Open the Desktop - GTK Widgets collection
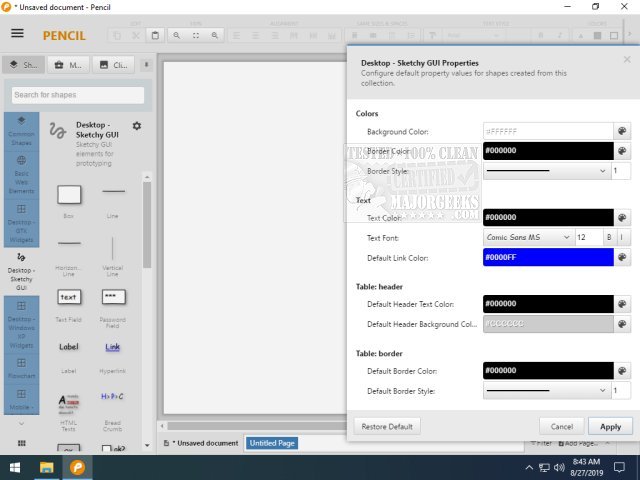 (22, 224)
